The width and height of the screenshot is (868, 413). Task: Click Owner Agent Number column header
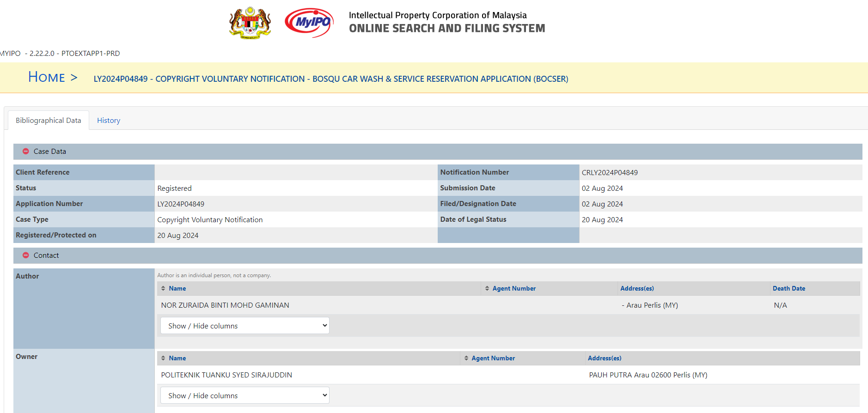coord(493,358)
